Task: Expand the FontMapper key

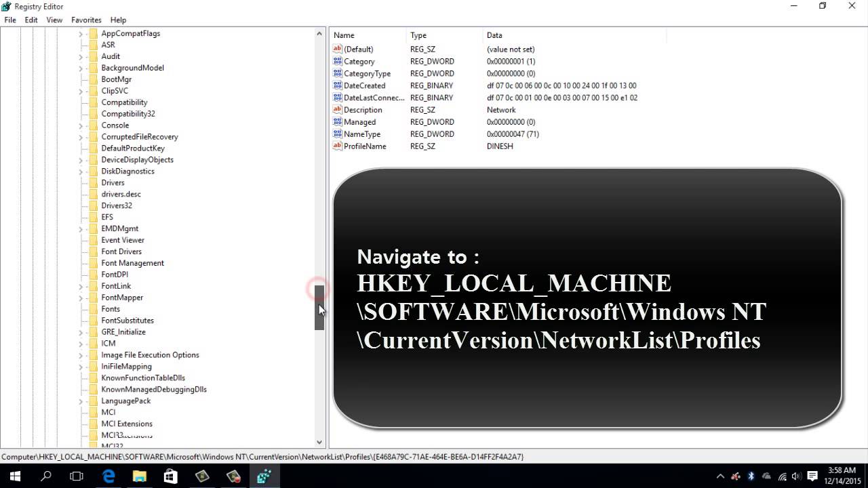Action: [81, 298]
